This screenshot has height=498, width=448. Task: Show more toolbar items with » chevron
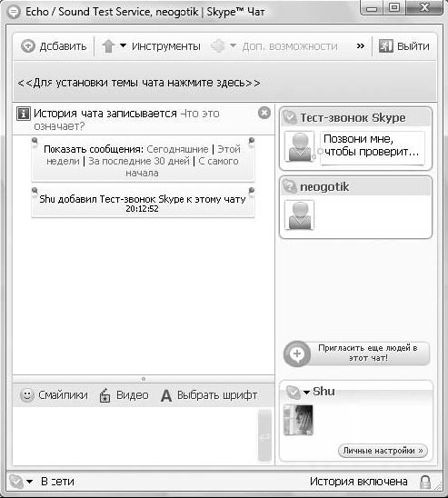tap(361, 46)
